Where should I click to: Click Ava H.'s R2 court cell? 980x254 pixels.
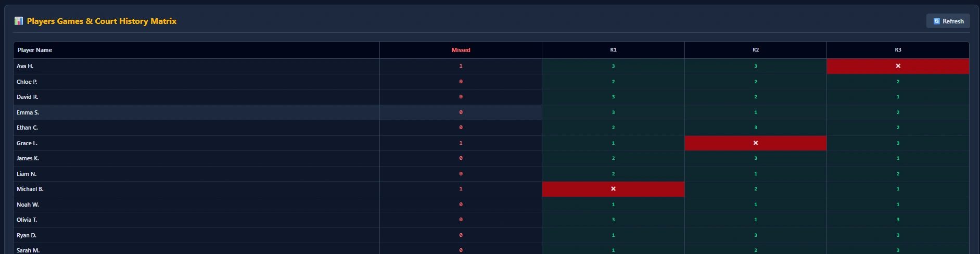tap(756, 66)
